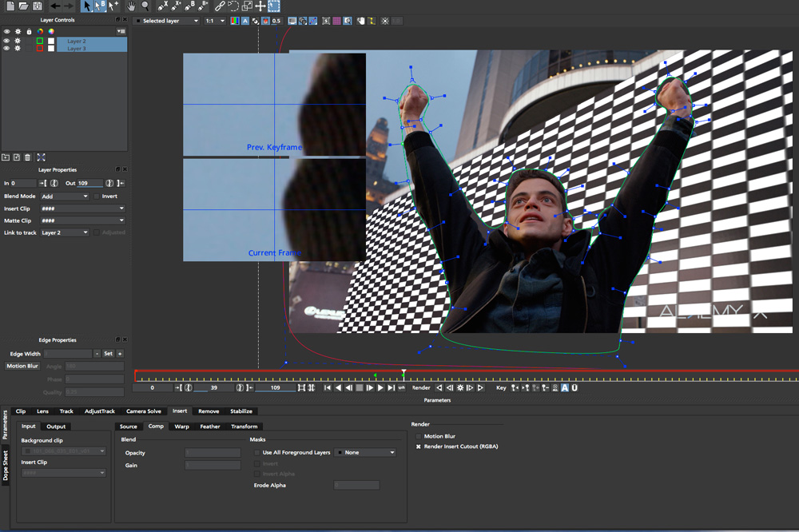Click the Set button for Edge Width
This screenshot has height=532, width=799.
[x=109, y=353]
